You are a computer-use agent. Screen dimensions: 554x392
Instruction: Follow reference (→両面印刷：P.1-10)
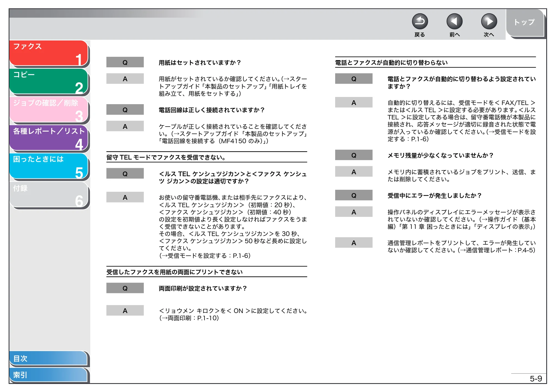(x=189, y=318)
